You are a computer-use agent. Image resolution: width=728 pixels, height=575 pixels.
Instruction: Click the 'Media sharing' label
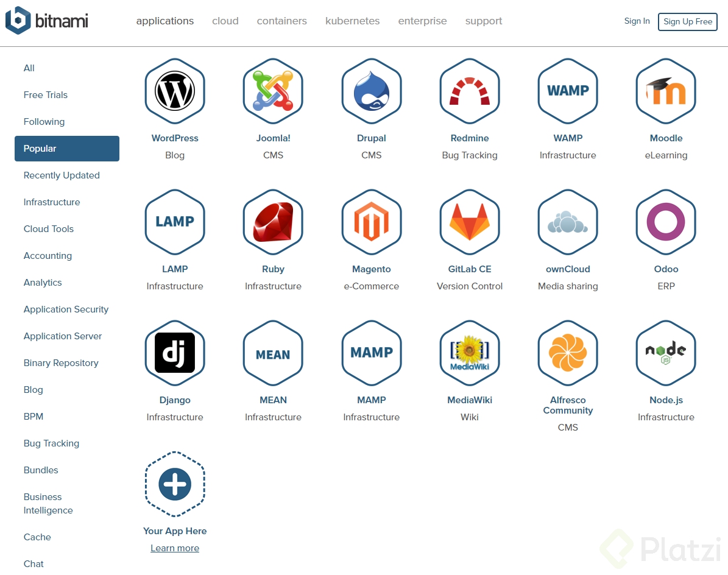pos(568,286)
